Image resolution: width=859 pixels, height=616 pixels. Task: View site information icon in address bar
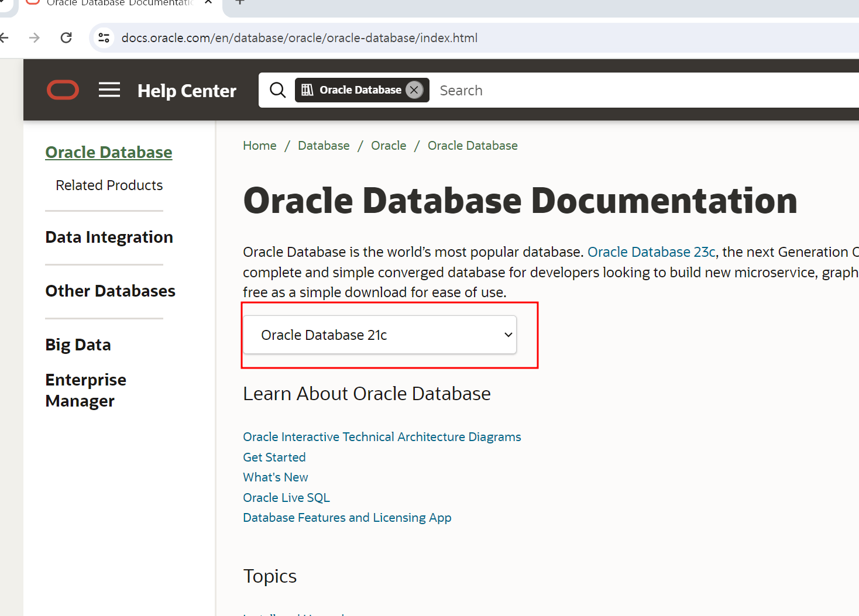coord(104,38)
